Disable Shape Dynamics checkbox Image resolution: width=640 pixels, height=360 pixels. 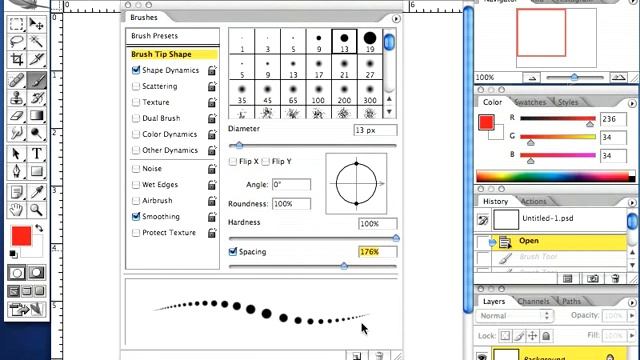coord(136,70)
